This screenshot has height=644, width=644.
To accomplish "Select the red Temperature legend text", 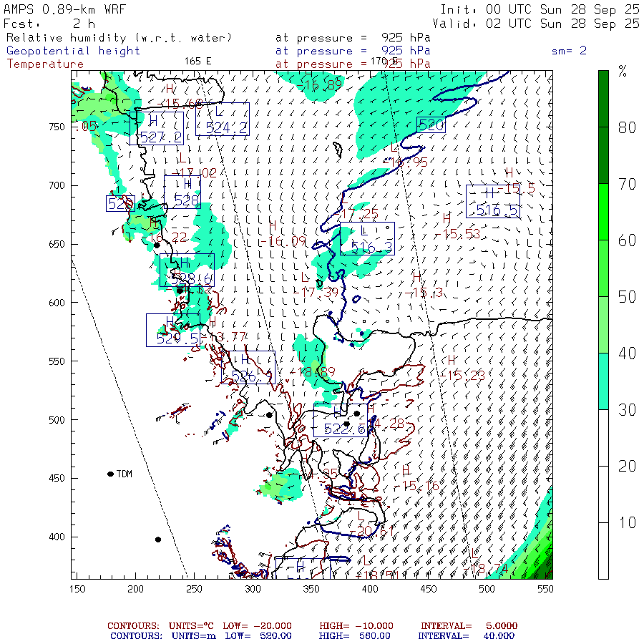I will (x=45, y=64).
